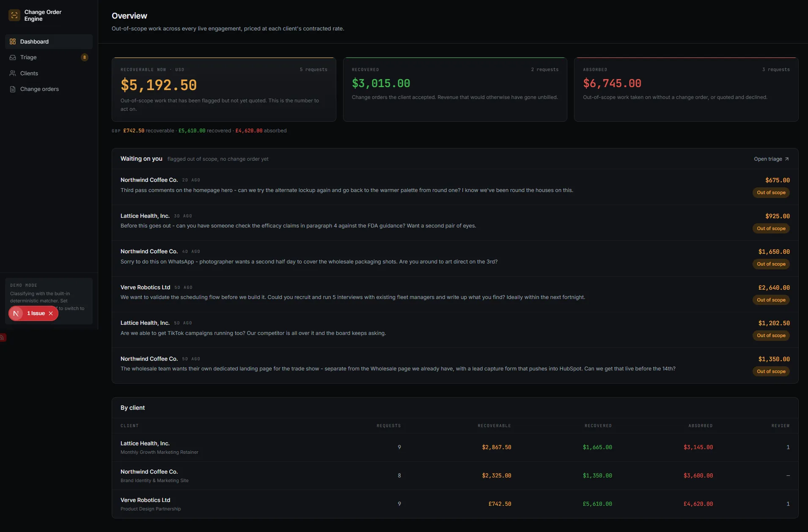This screenshot has width=808, height=532.
Task: Click the $6,745.00 absorbed total
Action: (x=612, y=83)
